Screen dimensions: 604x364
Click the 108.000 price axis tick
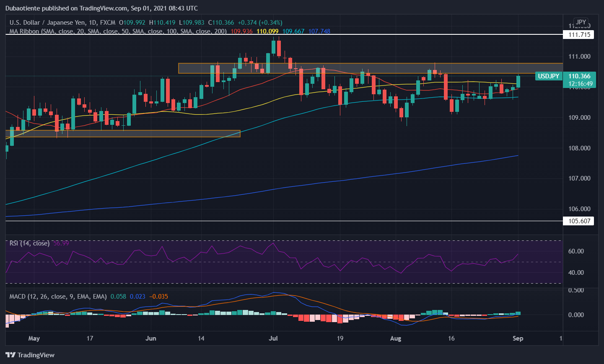579,148
